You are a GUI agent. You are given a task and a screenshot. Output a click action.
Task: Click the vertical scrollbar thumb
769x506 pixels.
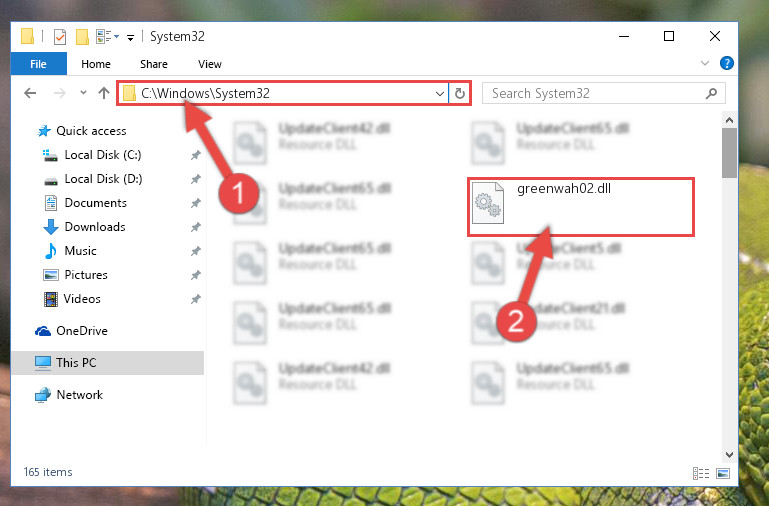pos(729,153)
